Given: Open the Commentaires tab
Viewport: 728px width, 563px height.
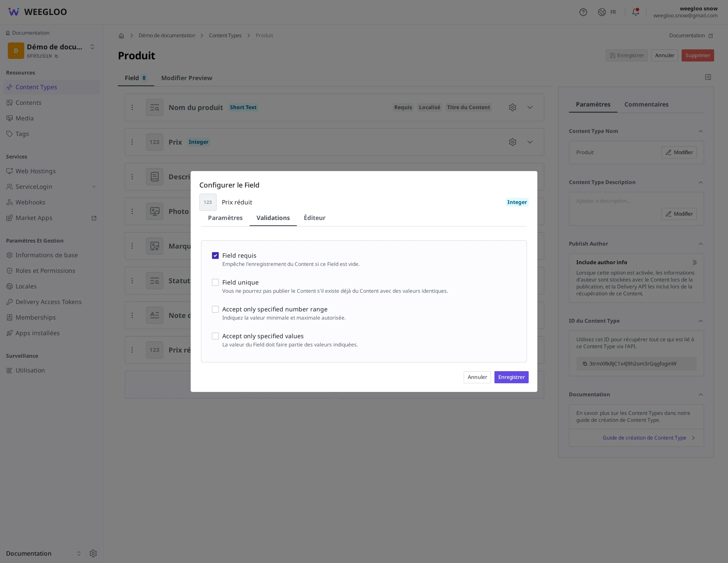Looking at the screenshot, I should tap(646, 104).
